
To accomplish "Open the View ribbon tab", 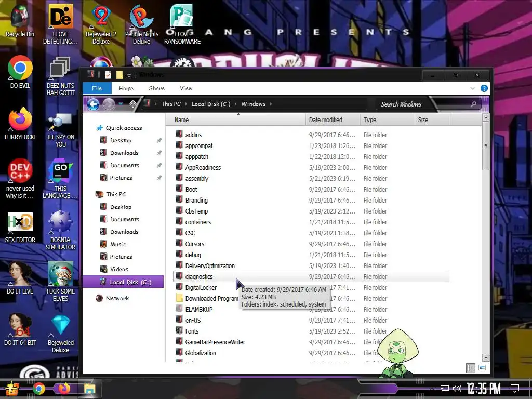I will point(186,88).
